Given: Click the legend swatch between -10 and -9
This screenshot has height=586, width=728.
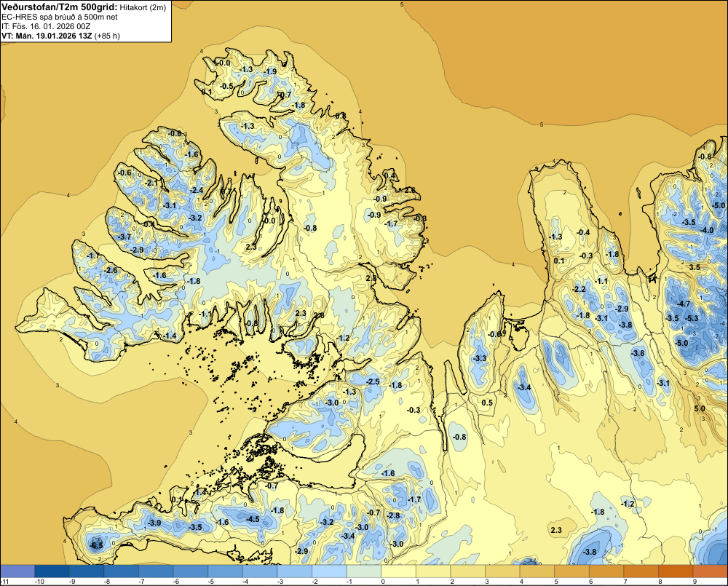Looking at the screenshot, I should (52, 571).
